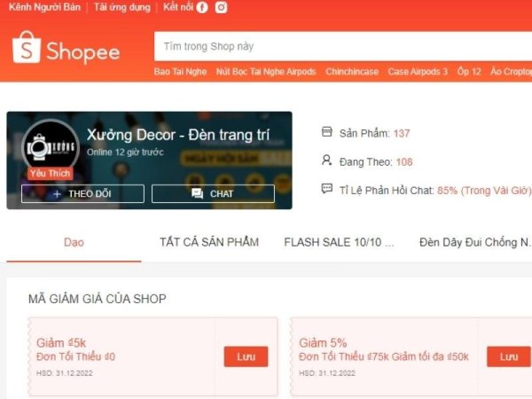532x399 pixels.
Task: Open the Instagram icon in top bar
Action: click(x=221, y=7)
